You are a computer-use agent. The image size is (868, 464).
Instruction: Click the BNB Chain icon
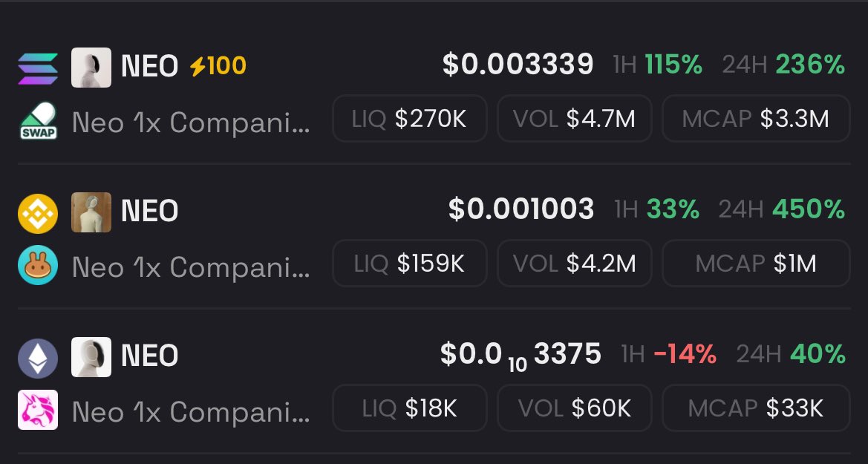[37, 212]
